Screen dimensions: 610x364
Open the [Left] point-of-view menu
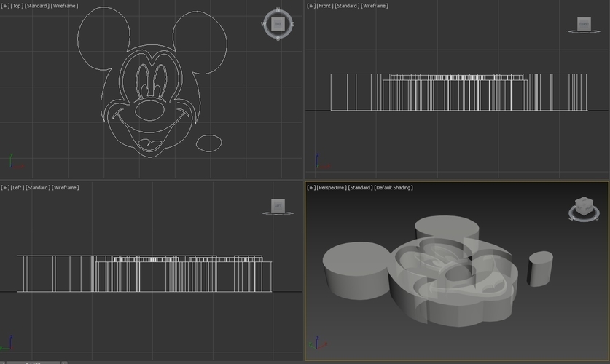pos(17,188)
